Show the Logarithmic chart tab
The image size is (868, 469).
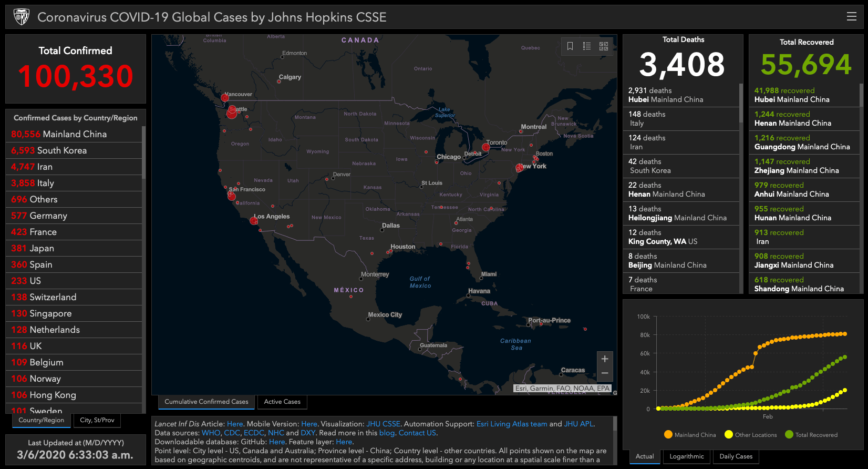coord(687,456)
